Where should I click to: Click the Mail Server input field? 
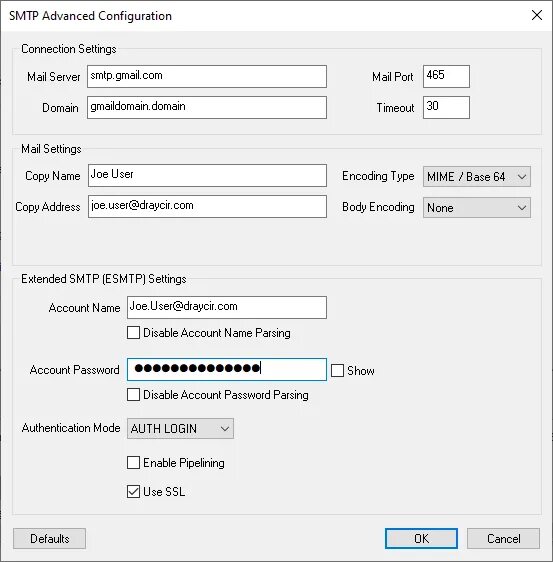pyautogui.click(x=207, y=76)
